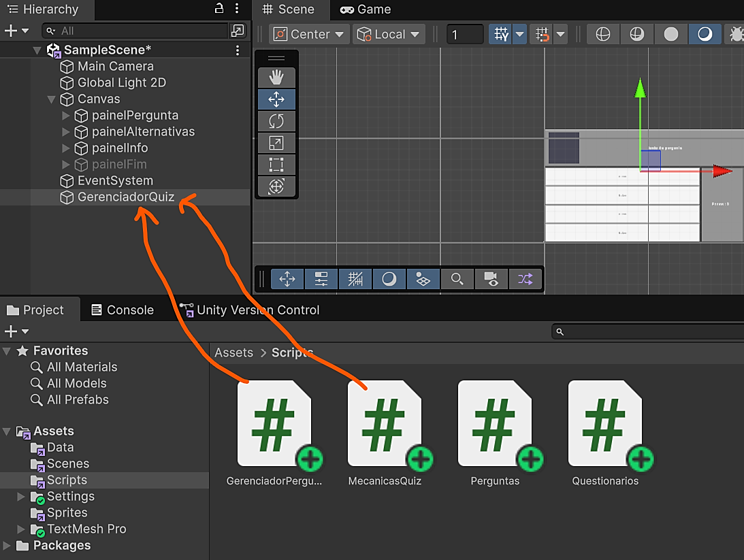Open the Sprites folder in Assets
The height and width of the screenshot is (560, 744).
point(67,513)
